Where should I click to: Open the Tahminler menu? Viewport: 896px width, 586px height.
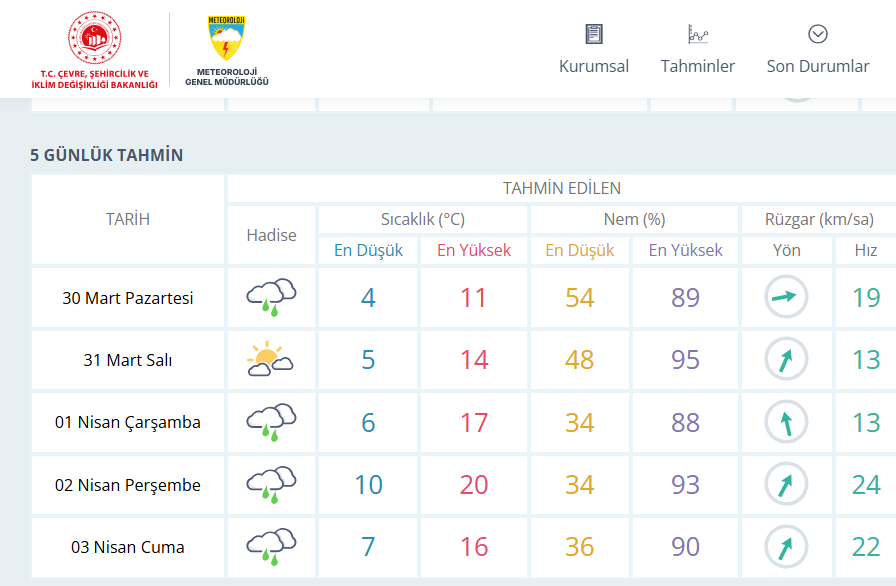(x=698, y=66)
